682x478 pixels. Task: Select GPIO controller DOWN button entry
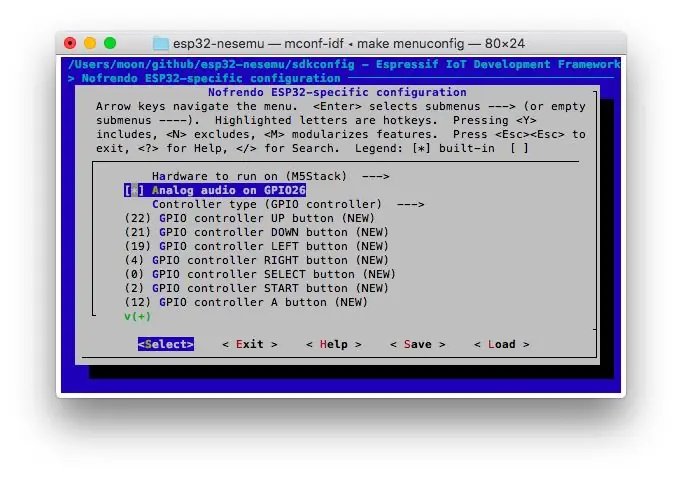256,232
